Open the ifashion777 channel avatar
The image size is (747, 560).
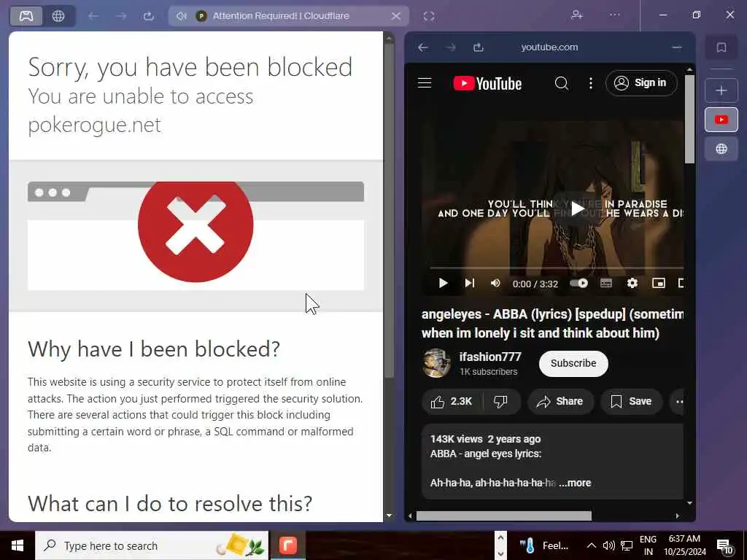tap(436, 363)
